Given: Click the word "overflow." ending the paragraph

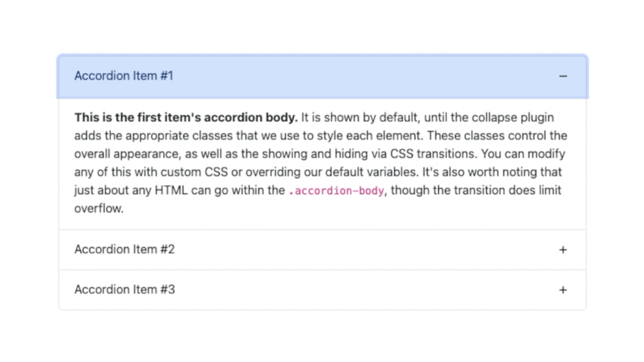Looking at the screenshot, I should (99, 209).
